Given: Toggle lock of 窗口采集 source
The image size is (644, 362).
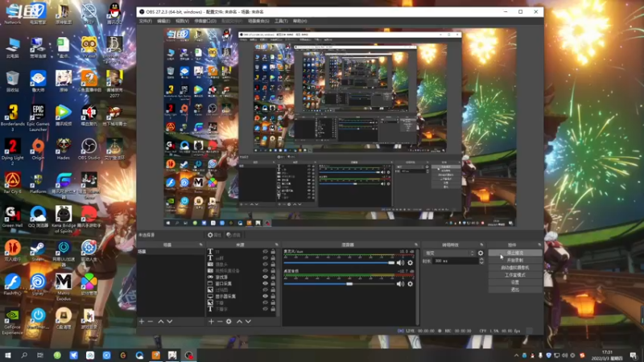Looking at the screenshot, I should 273,284.
